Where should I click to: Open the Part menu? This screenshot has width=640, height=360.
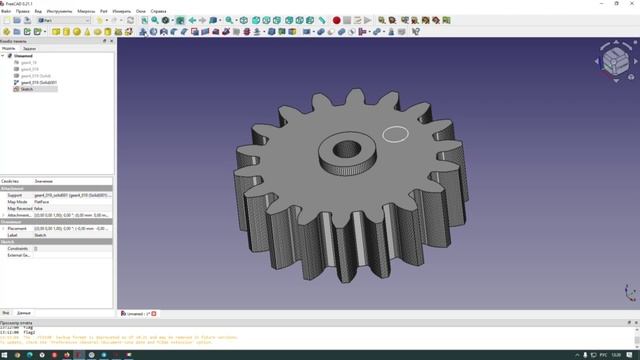click(104, 11)
